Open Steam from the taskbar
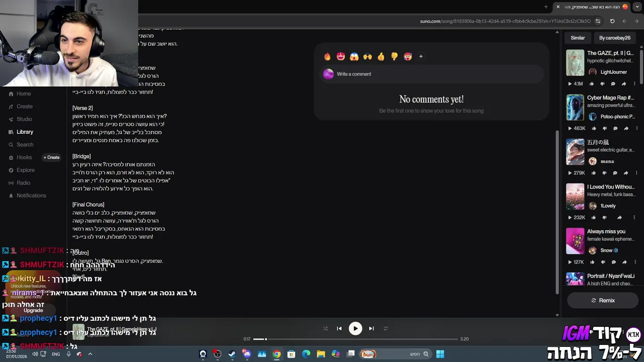644x362 pixels. (232, 354)
